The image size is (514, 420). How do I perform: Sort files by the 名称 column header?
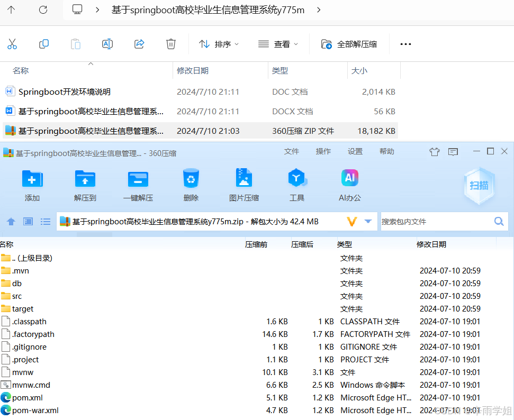coord(20,70)
